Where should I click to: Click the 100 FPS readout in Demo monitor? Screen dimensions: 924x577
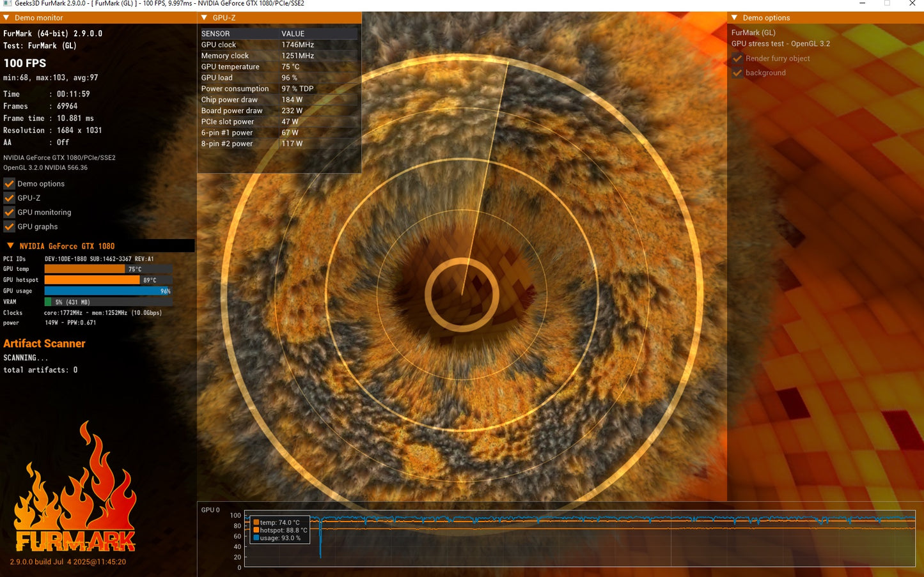[25, 63]
